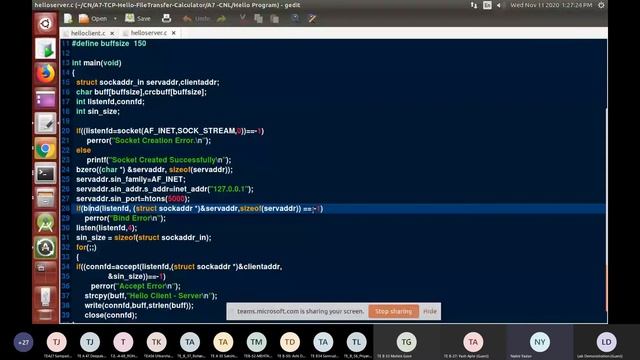Image resolution: width=640 pixels, height=360 pixels.
Task: Hide the screen sharing notification
Action: (x=430, y=311)
